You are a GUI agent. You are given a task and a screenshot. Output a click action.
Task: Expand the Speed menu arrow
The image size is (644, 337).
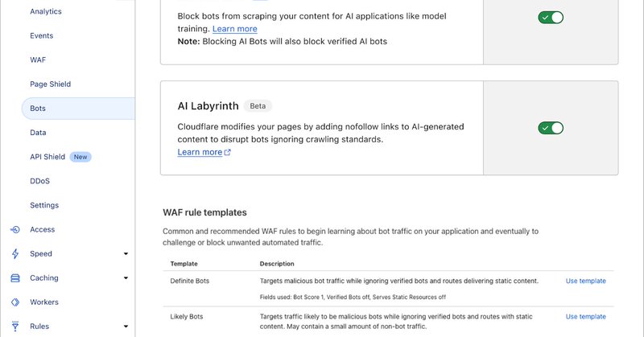(x=126, y=253)
